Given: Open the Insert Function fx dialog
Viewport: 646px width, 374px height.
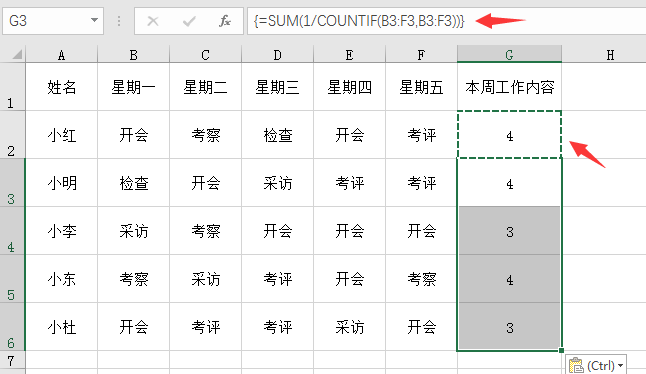Looking at the screenshot, I should 225,21.
